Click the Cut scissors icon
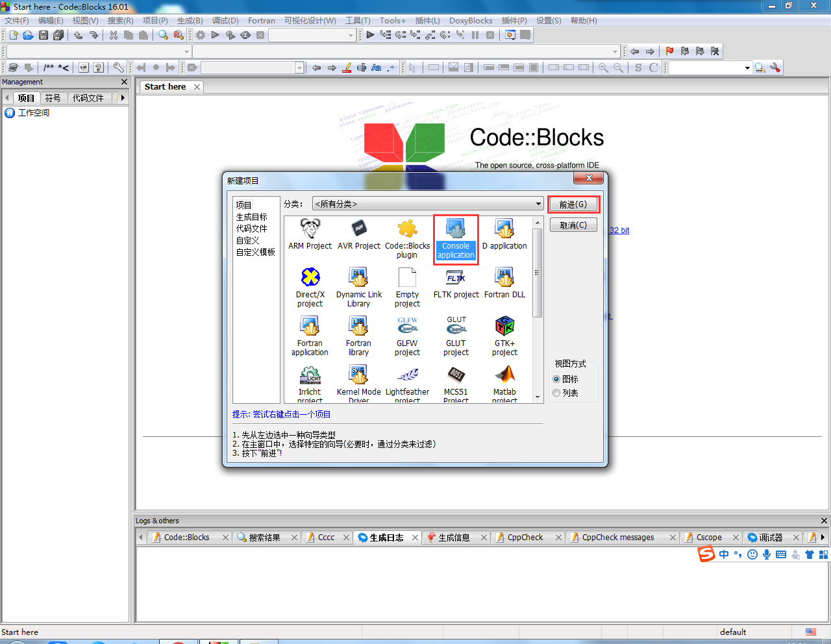The width and height of the screenshot is (831, 644). pos(114,35)
